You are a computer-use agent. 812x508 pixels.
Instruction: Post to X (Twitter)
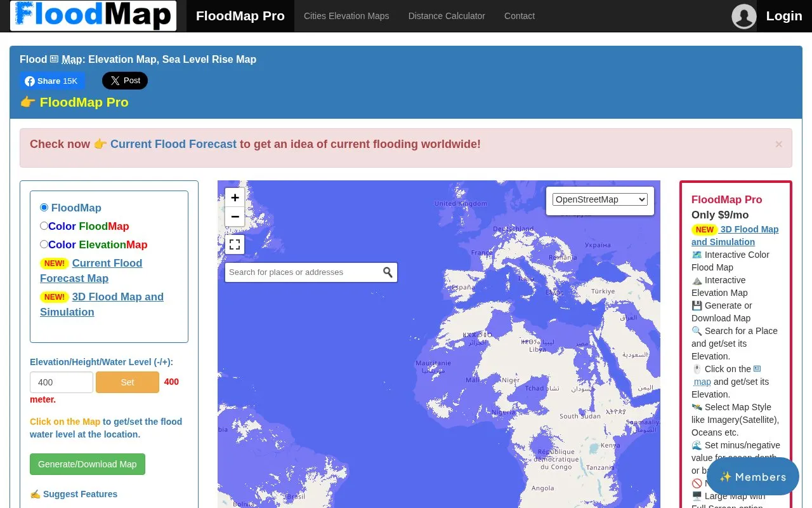click(x=125, y=81)
